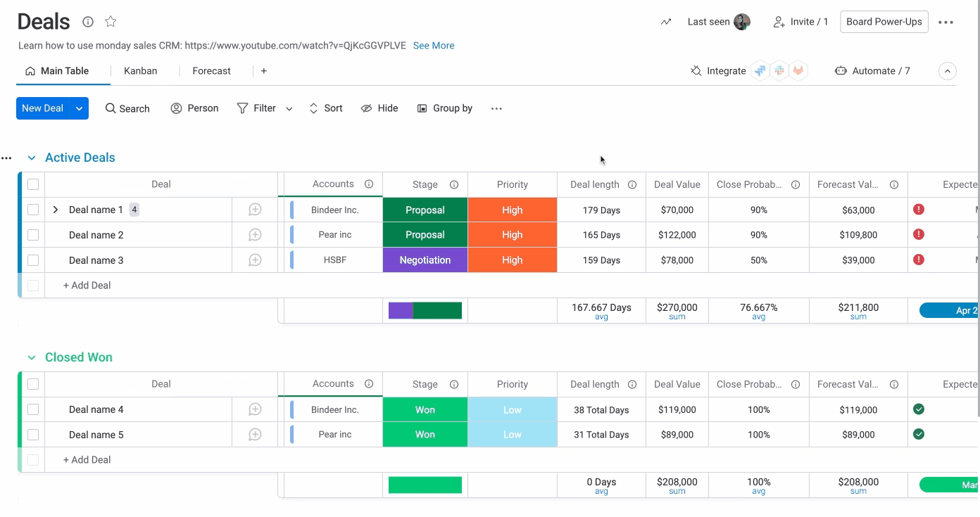Click the info icon next to the Deals title
The height and width of the screenshot is (517, 980).
tap(87, 22)
